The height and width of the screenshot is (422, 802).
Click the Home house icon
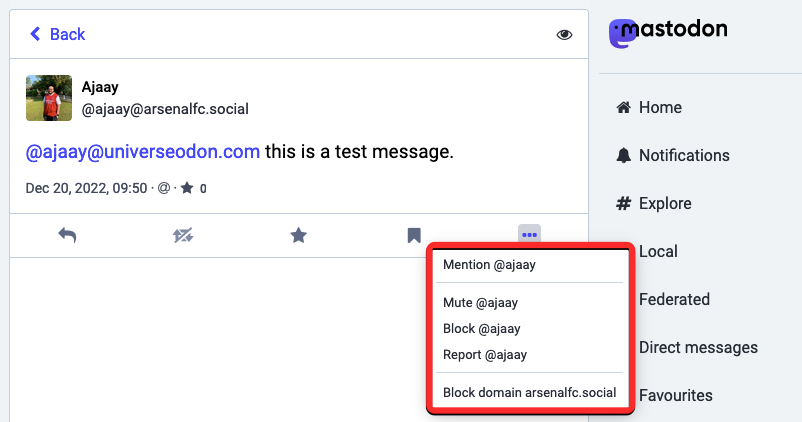pos(624,107)
